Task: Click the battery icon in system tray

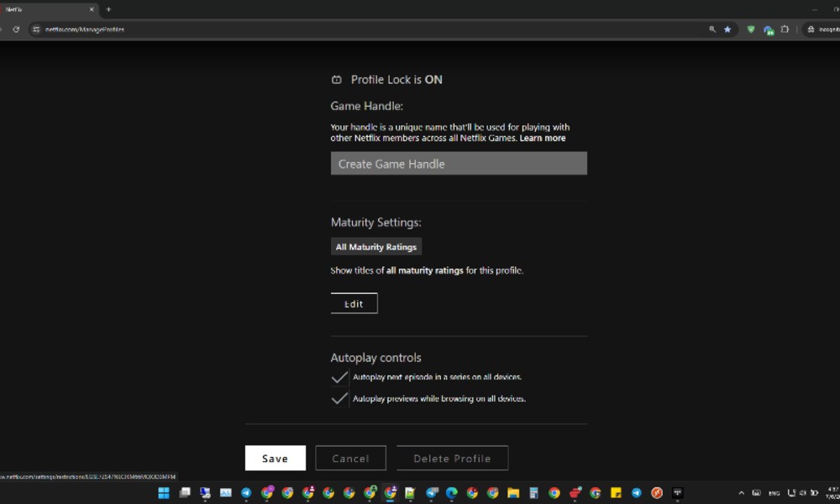Action: pyautogui.click(x=814, y=493)
